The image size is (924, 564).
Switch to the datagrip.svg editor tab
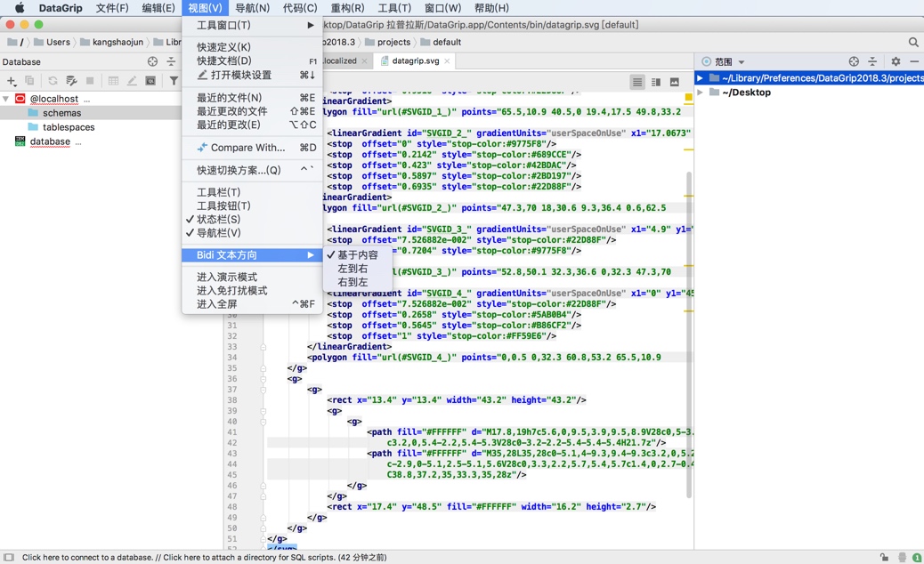coord(416,60)
